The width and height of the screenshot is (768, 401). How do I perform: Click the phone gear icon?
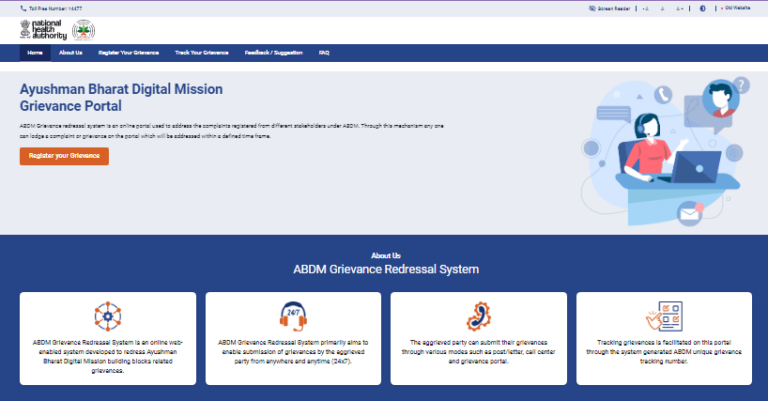[479, 316]
